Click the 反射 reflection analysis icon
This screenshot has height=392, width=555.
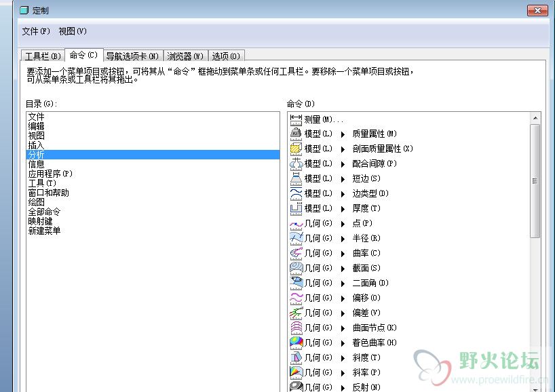(296, 387)
